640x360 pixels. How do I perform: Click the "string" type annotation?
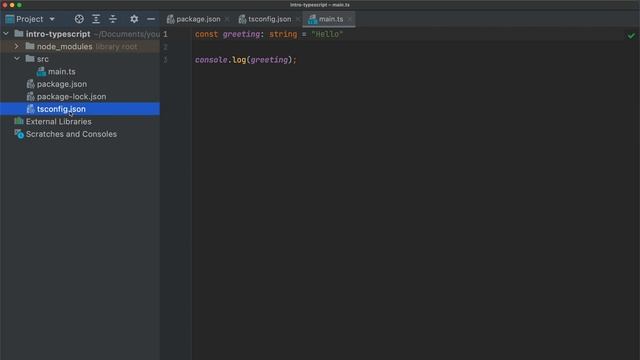click(283, 34)
